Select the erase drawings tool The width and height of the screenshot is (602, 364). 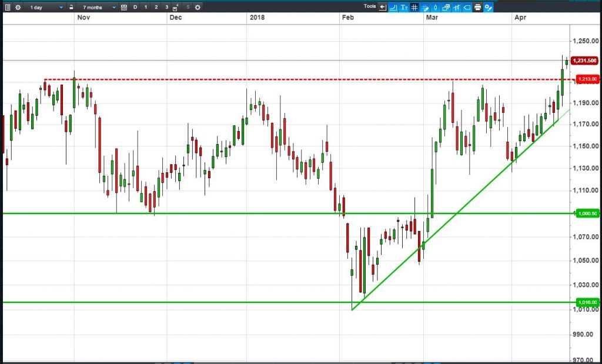[425, 7]
